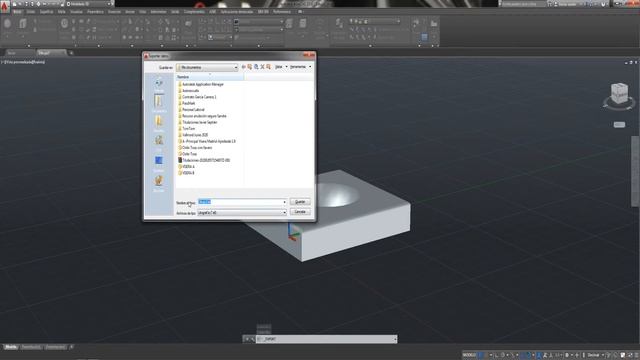Select the Box solid tool in ribbon
640x360 pixels.
[x=7, y=24]
